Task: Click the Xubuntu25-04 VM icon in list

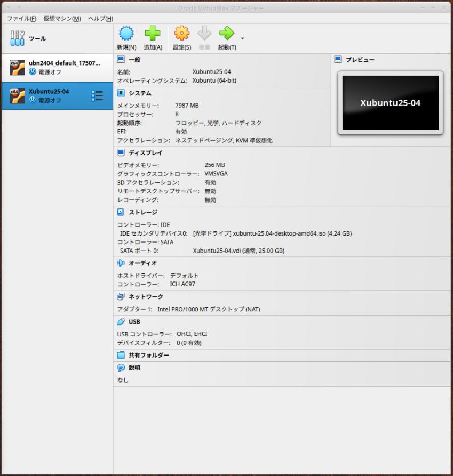Action: [x=17, y=95]
